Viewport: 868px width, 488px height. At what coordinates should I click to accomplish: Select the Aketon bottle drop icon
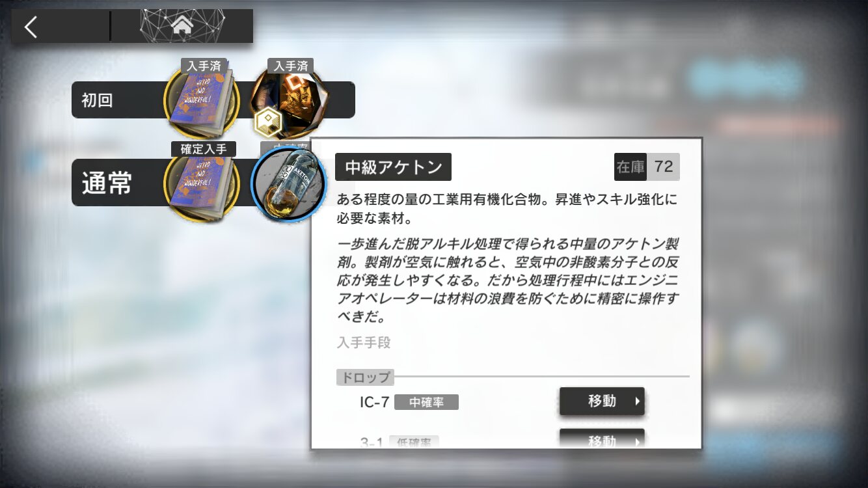289,184
